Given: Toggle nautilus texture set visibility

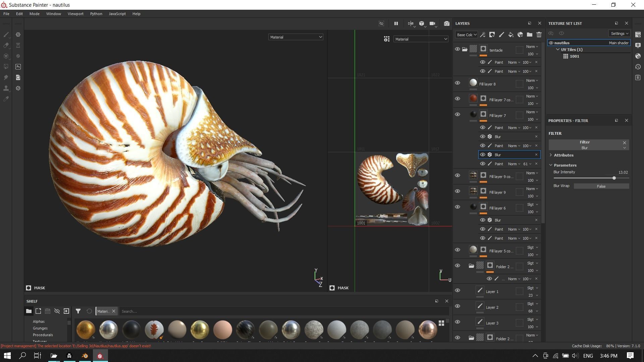Looking at the screenshot, I should pyautogui.click(x=551, y=43).
